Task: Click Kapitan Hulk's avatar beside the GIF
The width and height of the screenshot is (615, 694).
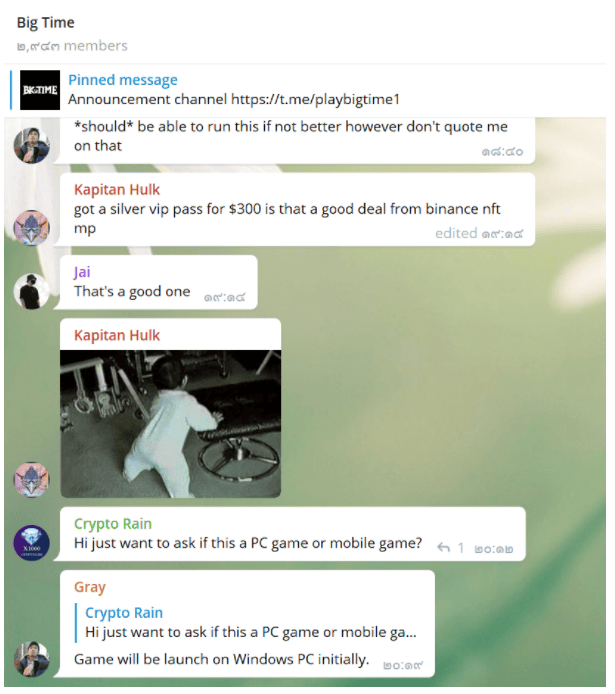Action: click(x=31, y=480)
